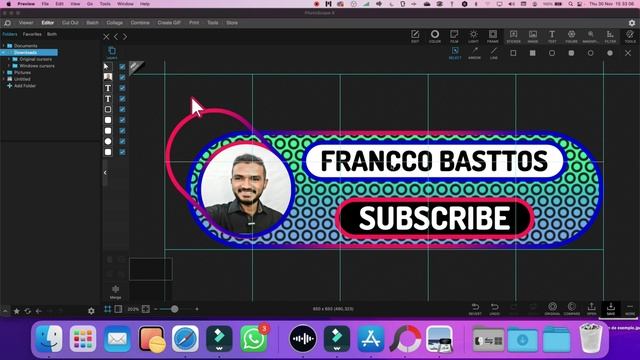Toggle visibility of bottom white square layer
This screenshot has height=360, width=640.
pos(122,152)
